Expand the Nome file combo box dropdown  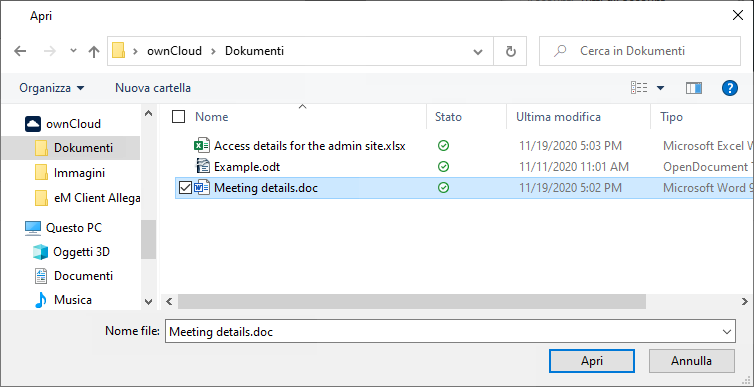point(726,332)
